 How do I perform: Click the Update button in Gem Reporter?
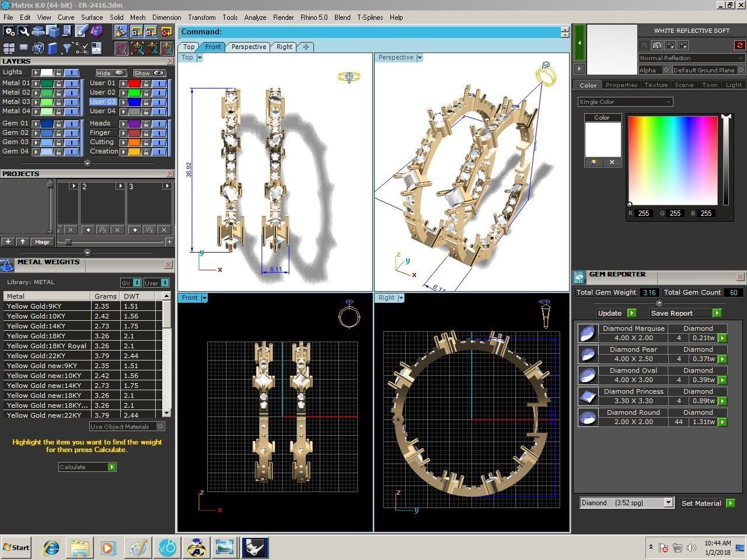click(616, 313)
